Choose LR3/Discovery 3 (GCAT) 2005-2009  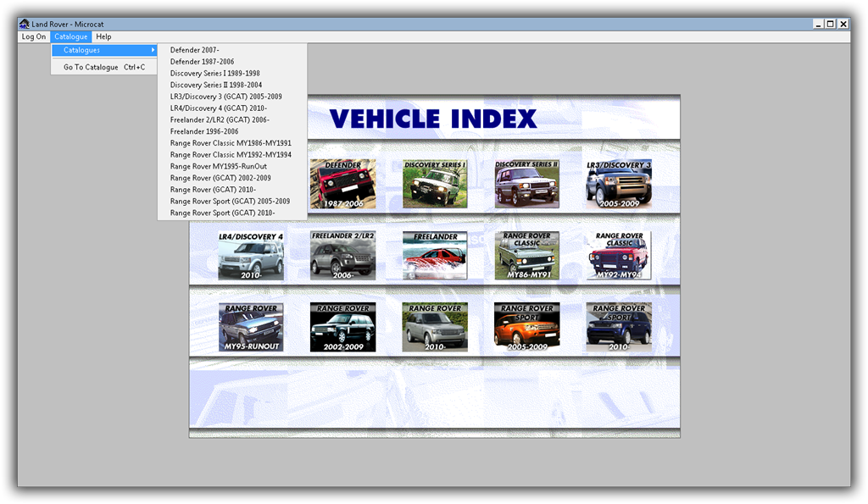coord(232,97)
